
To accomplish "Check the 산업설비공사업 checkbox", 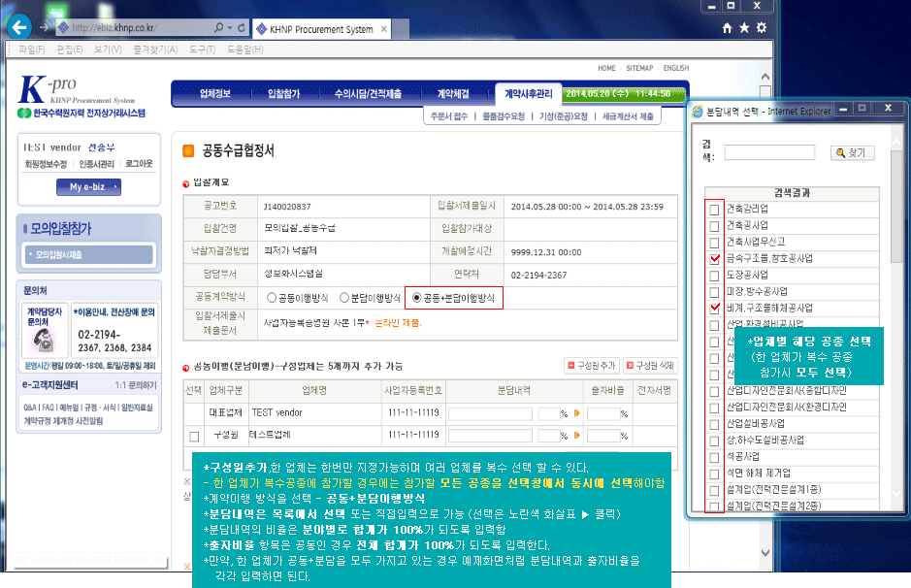I will click(x=715, y=424).
